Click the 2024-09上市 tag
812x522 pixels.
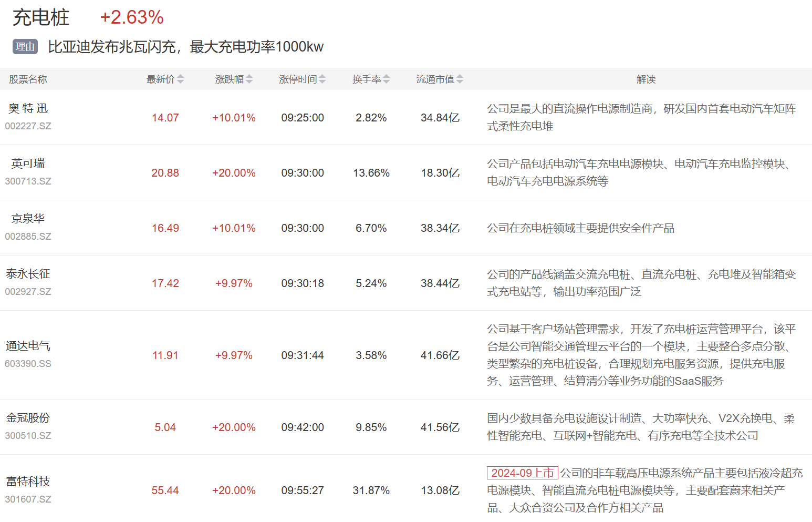(x=522, y=473)
